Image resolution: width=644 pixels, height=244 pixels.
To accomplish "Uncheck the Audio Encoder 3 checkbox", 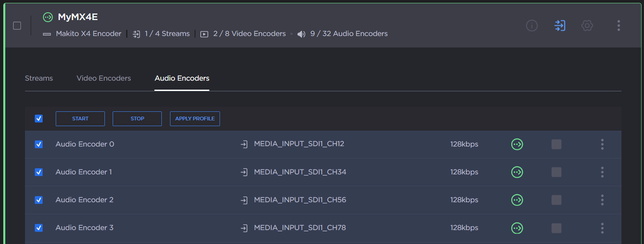I will point(39,228).
